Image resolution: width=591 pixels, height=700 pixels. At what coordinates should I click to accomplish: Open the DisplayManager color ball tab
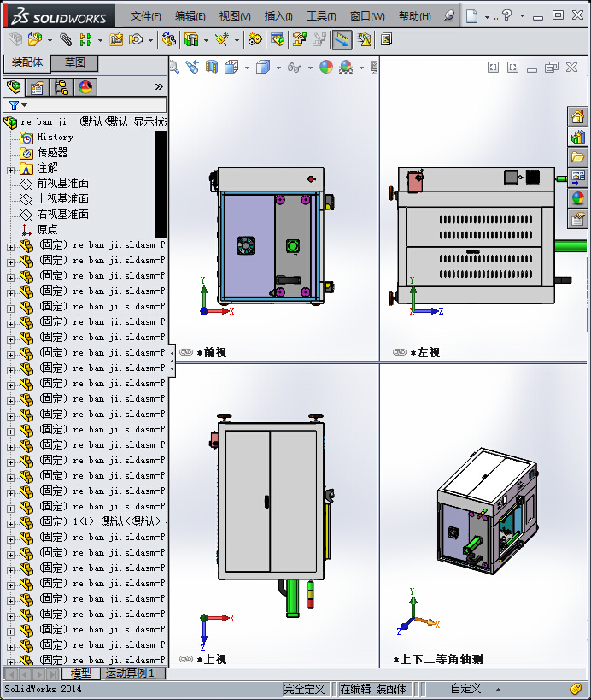85,87
